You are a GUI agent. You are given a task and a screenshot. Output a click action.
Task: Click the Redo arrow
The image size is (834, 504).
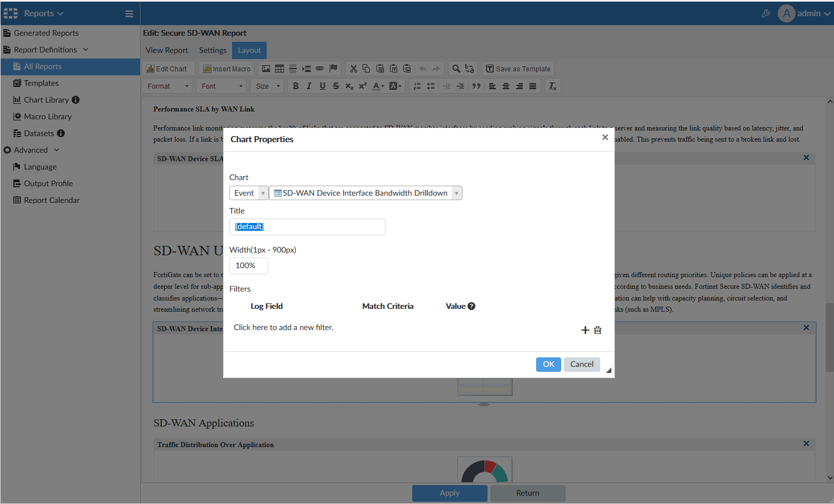click(436, 69)
